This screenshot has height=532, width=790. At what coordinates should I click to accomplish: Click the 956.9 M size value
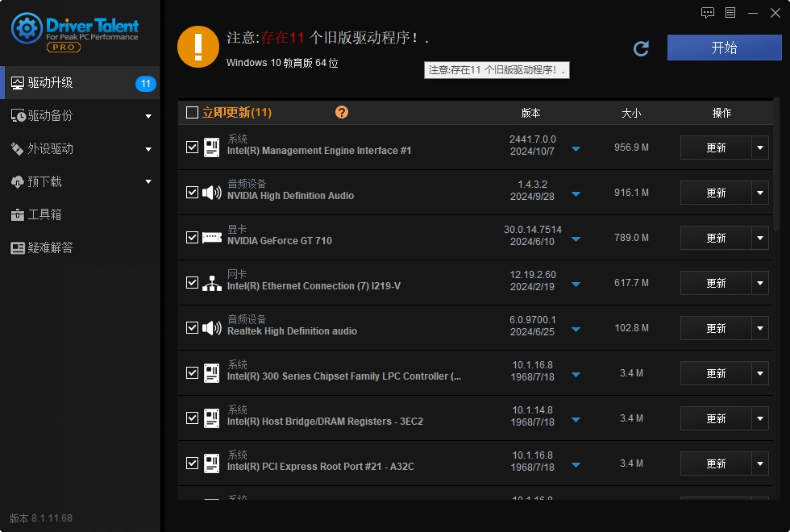tap(631, 147)
